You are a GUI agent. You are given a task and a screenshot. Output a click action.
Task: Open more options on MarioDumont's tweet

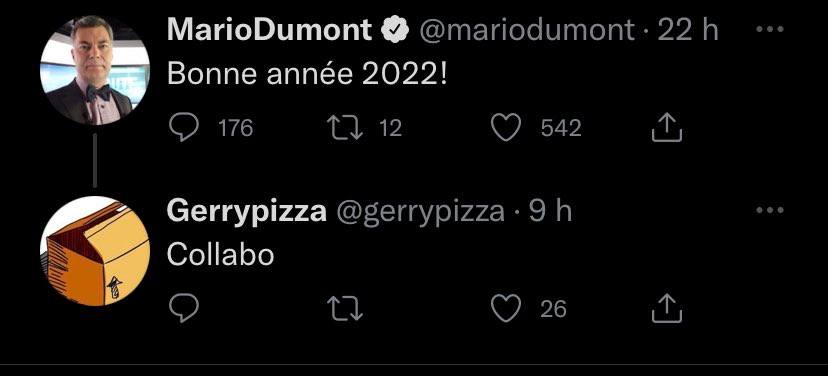click(770, 30)
